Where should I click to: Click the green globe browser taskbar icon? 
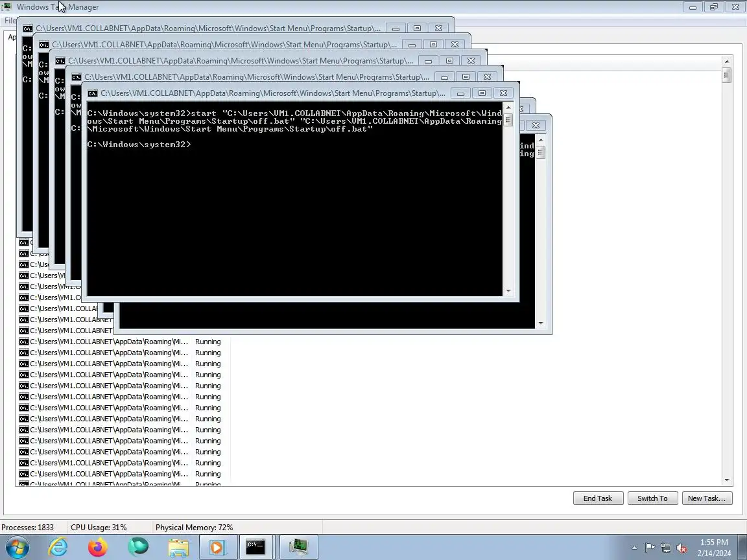(138, 547)
